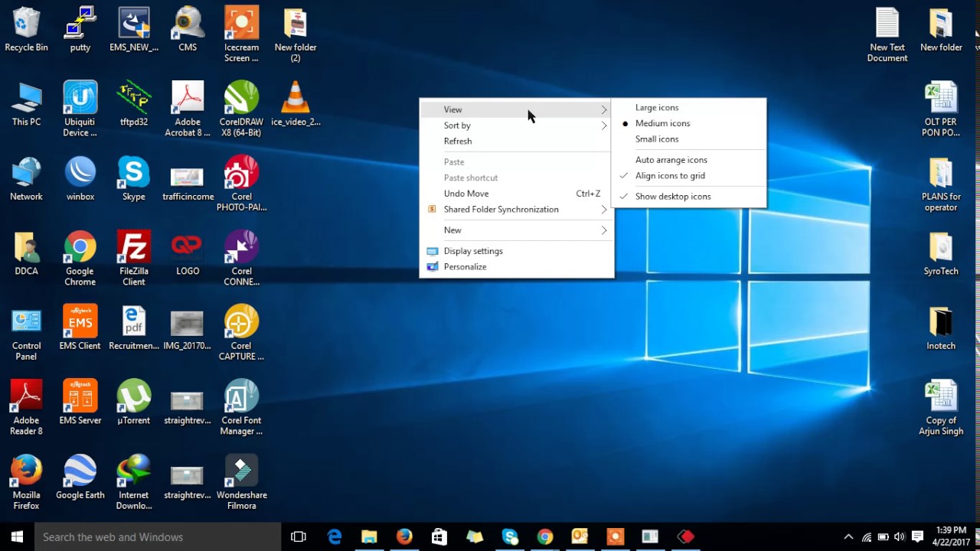Open File Explorer from the taskbar
This screenshot has width=980, height=551.
pos(369,537)
